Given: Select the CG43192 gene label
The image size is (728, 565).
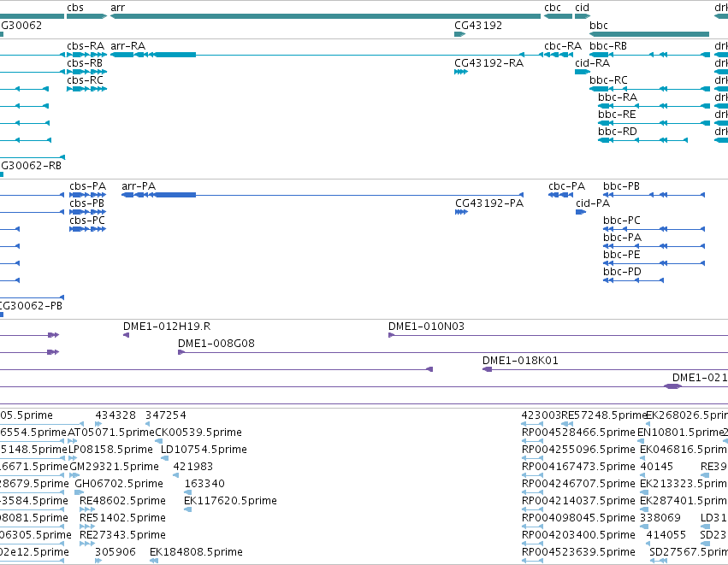Looking at the screenshot, I should (x=478, y=25).
